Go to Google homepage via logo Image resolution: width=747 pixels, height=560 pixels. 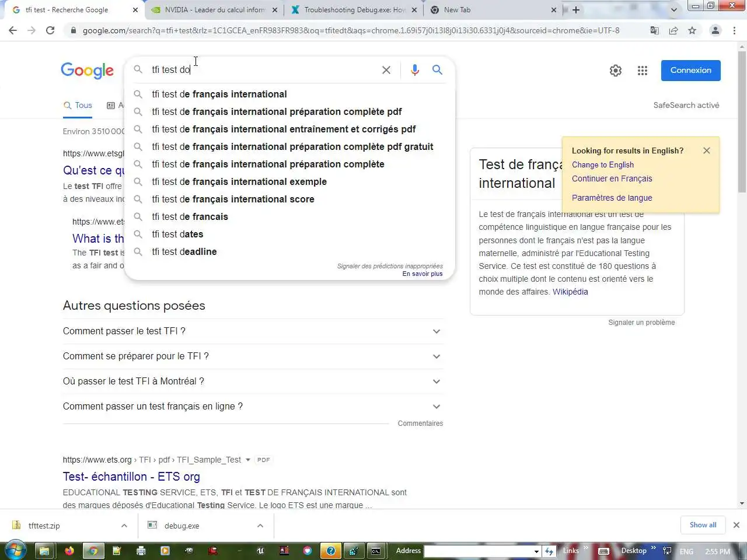coord(88,71)
